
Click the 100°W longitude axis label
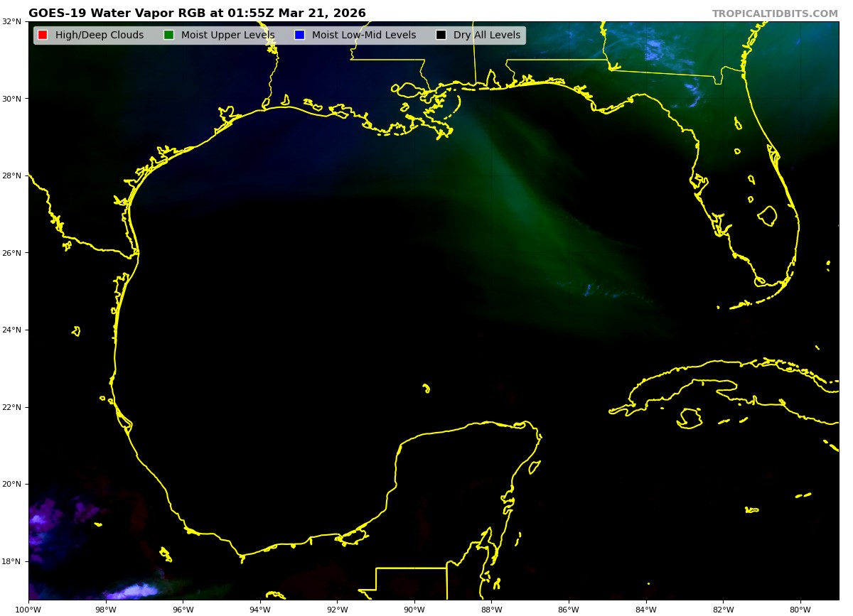pos(28,609)
